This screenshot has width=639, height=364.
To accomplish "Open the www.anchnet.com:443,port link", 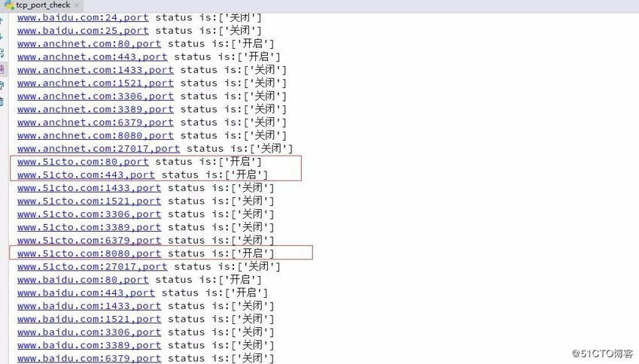I will [x=92, y=57].
